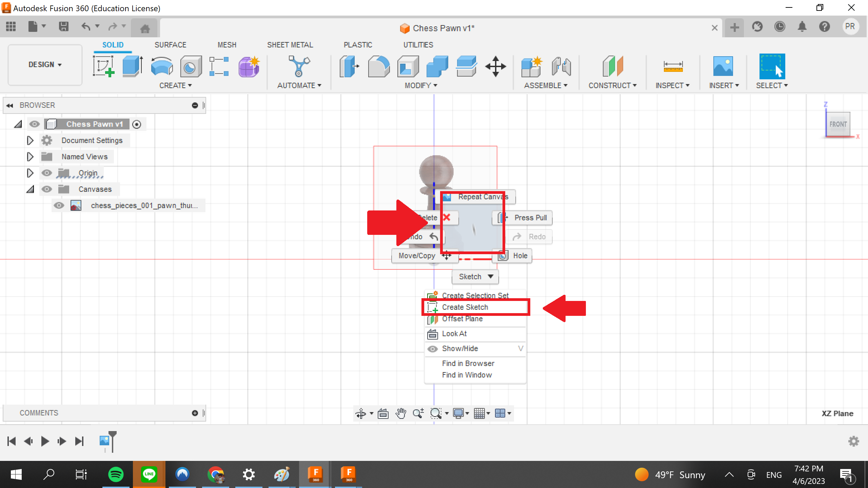Create a New Component from the Assemble panel
Viewport: 868px width, 488px height.
click(531, 66)
